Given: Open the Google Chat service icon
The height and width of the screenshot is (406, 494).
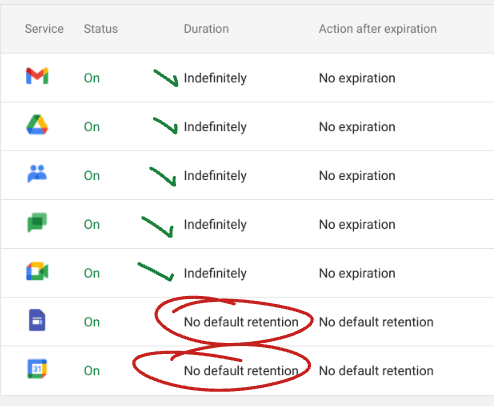Looking at the screenshot, I should tap(37, 222).
